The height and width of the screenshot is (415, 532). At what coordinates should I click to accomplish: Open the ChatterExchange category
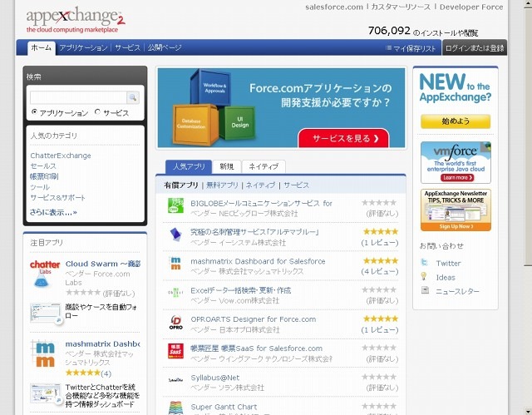click(61, 156)
